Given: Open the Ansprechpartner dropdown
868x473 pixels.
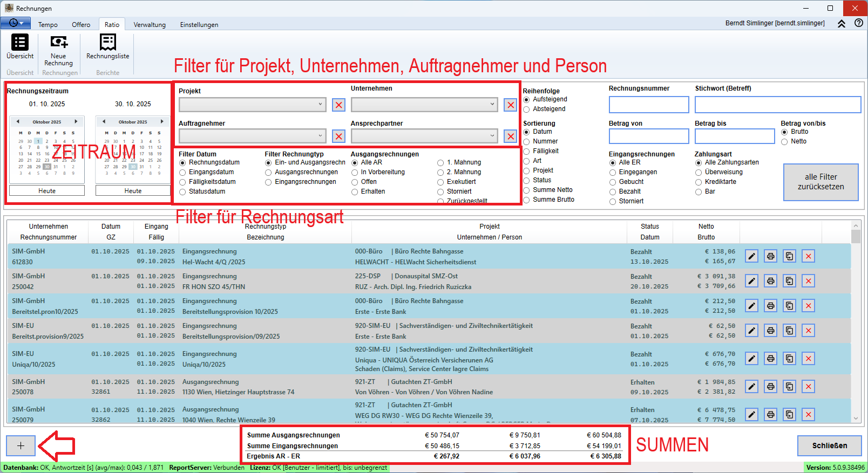Looking at the screenshot, I should (x=424, y=136).
